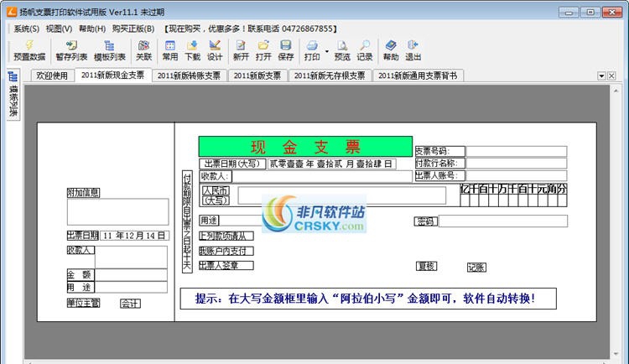Open the 购买正版(B) menu
This screenshot has width=629, height=364.
[x=133, y=29]
